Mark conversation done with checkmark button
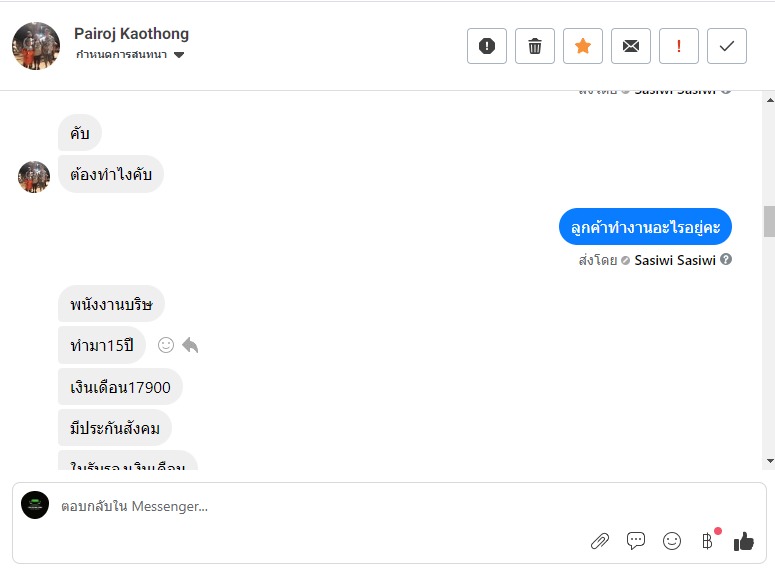This screenshot has width=775, height=568. (x=727, y=46)
